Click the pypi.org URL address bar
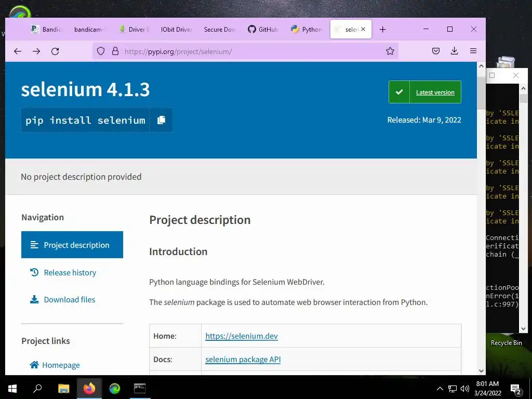 pyautogui.click(x=244, y=51)
